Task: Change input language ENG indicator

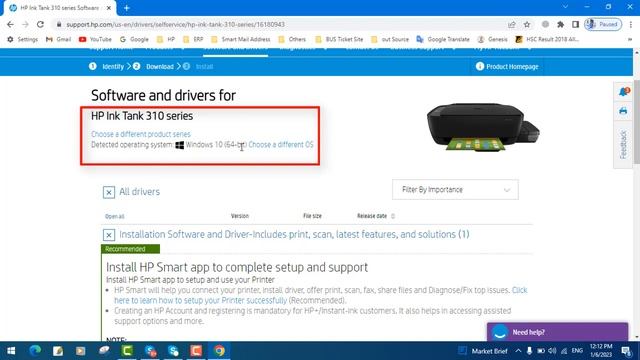Action: [x=577, y=351]
